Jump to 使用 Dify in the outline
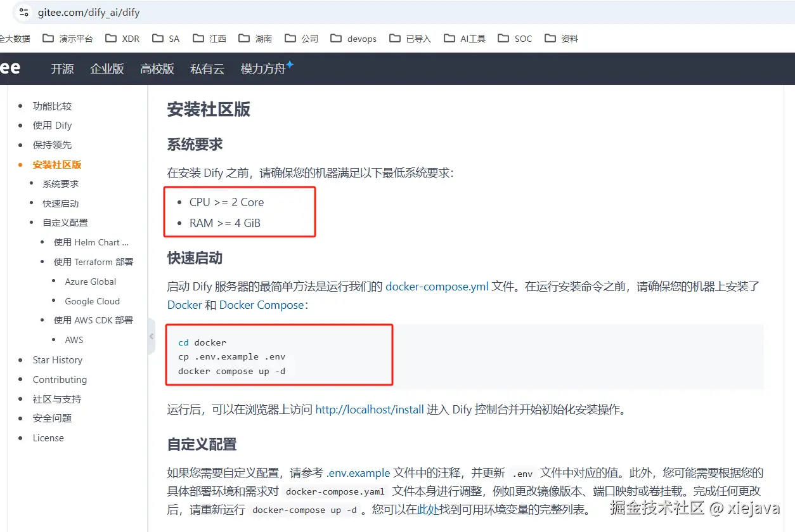Viewport: 795px width, 532px height. (x=53, y=126)
